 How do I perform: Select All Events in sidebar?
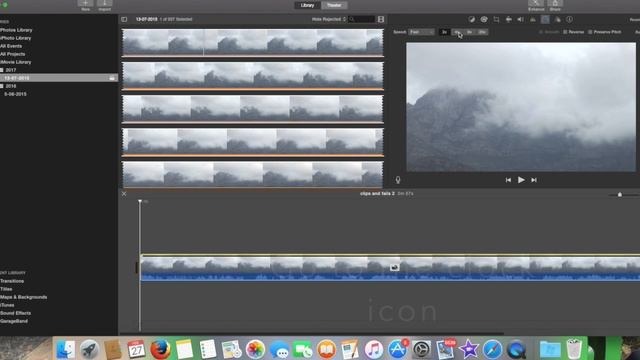pos(11,46)
